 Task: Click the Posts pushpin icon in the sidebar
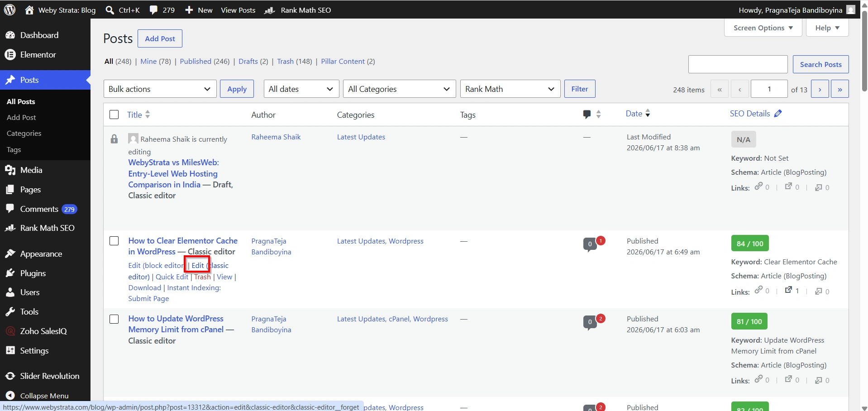pos(10,80)
